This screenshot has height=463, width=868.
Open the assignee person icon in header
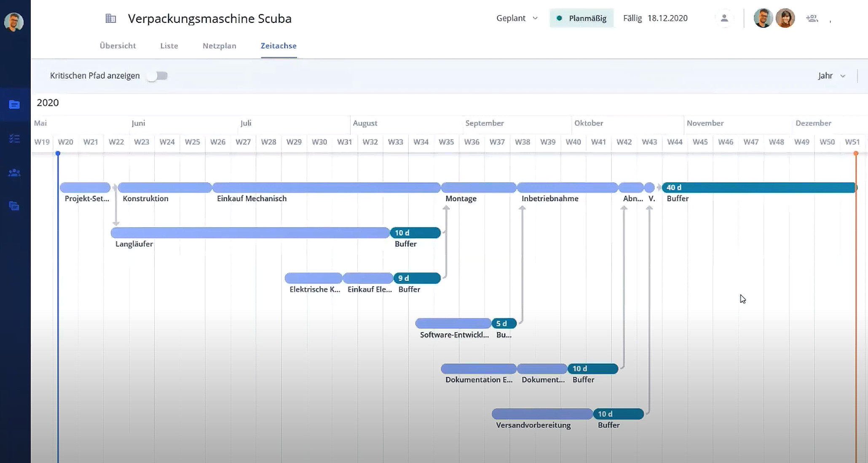[724, 18]
